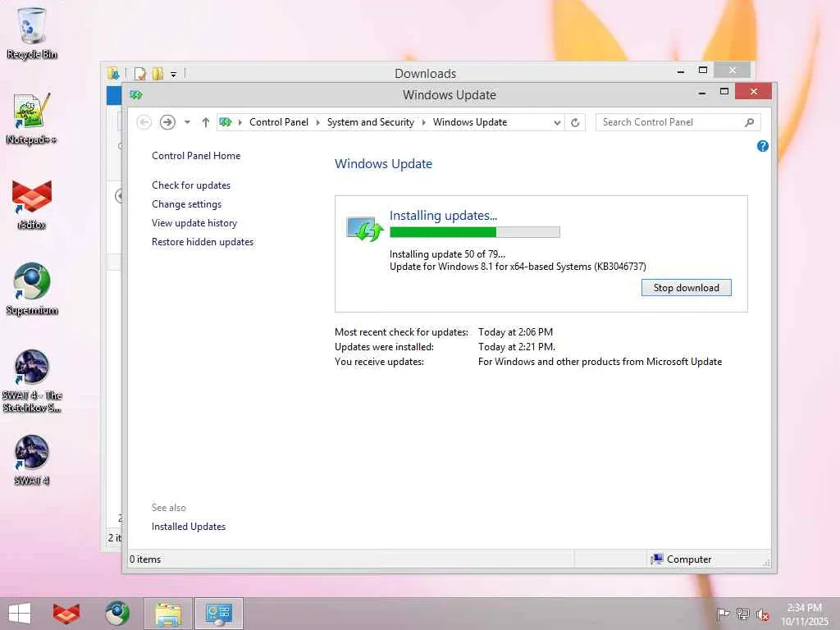Screen dimensions: 840x630
Task: Open Action Center flag tray icon
Action: pyautogui.click(x=723, y=614)
